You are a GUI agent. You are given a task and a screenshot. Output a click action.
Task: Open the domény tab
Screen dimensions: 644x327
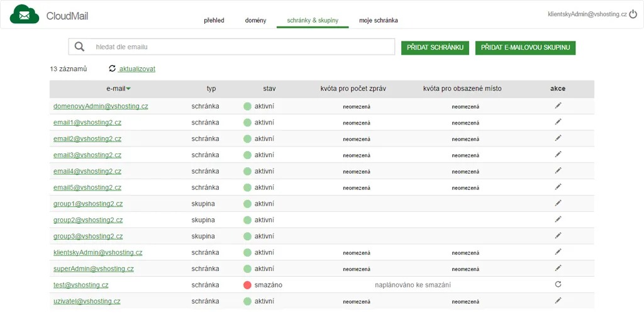click(255, 20)
